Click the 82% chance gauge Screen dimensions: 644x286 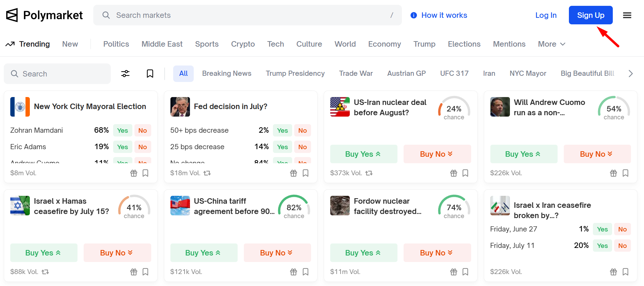tap(294, 207)
